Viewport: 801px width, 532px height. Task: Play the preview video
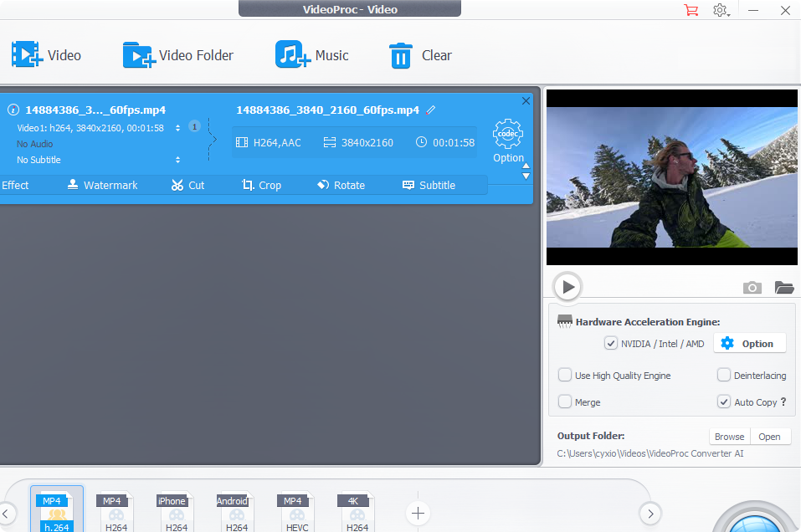point(567,287)
